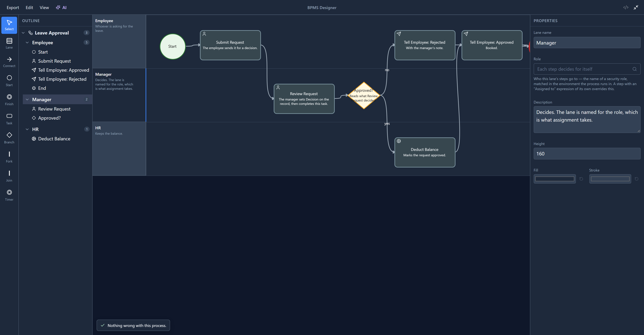Collapse the Leave Approval tree root

tap(23, 33)
